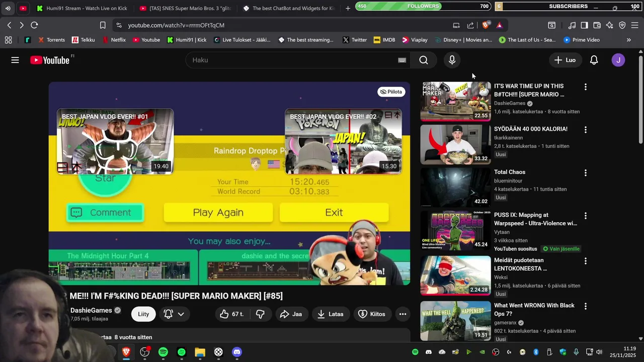Click the Jaa share button
This screenshot has height=362, width=644.
[x=291, y=314]
